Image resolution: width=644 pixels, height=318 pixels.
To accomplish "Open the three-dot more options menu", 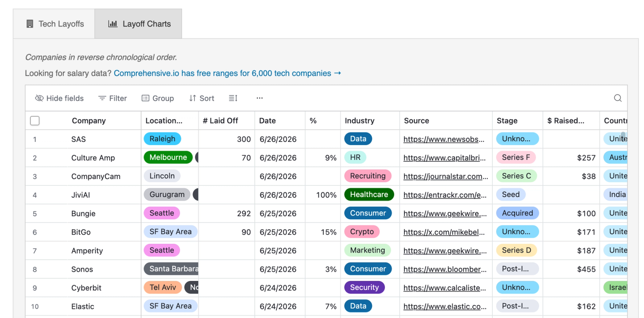I will (260, 98).
